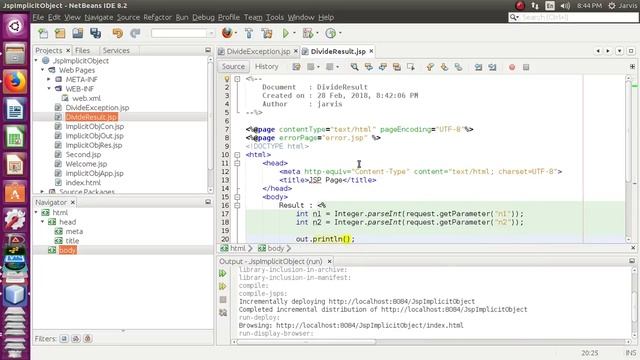Click the Debug Project toolbar icon
Image resolution: width=640 pixels, height=360 pixels.
[308, 33]
